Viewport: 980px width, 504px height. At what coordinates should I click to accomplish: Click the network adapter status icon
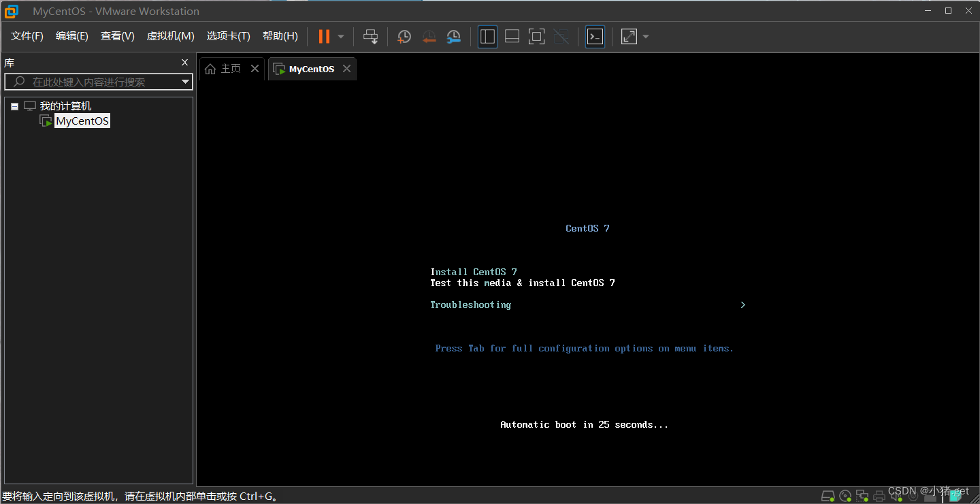[x=862, y=495]
